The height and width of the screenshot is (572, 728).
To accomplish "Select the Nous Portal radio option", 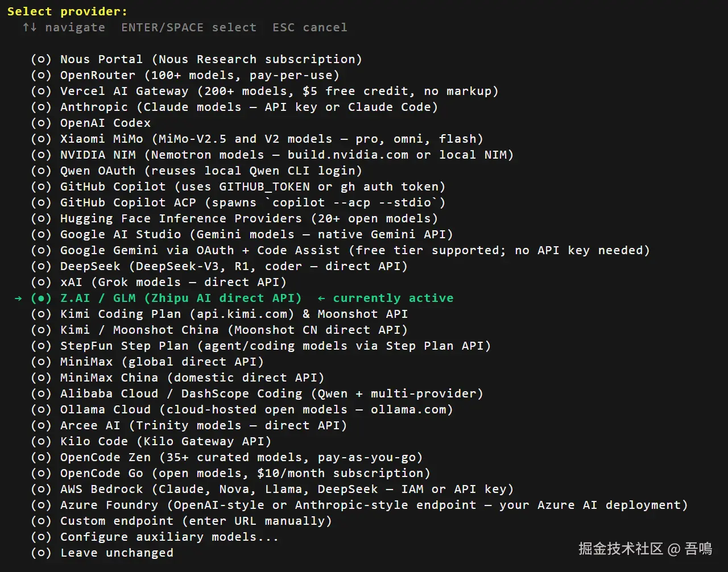I will [x=41, y=59].
